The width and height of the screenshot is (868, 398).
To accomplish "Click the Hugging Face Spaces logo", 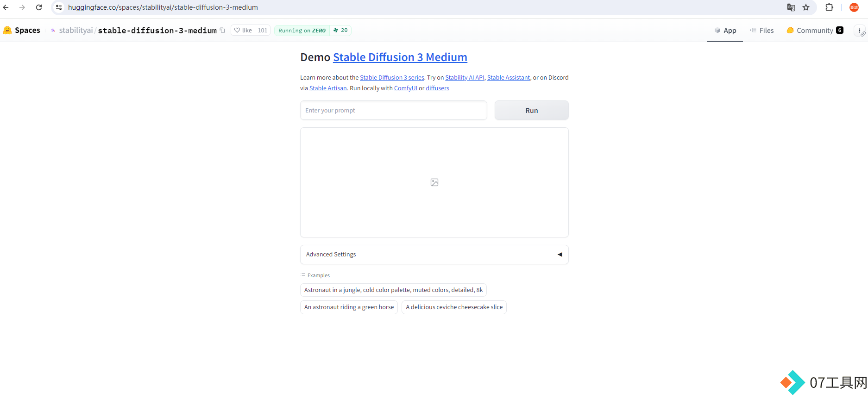I will (22, 30).
